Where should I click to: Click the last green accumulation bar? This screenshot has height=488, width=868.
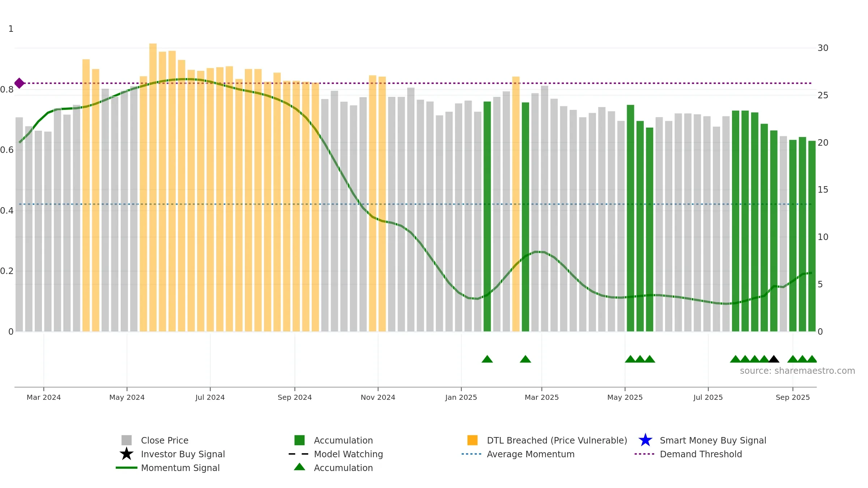pyautogui.click(x=812, y=236)
